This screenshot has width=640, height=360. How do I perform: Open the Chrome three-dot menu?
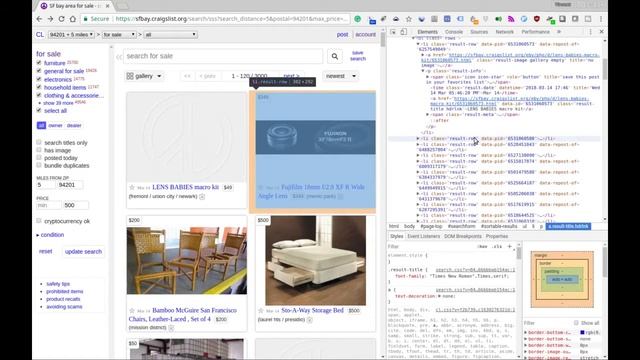point(601,19)
